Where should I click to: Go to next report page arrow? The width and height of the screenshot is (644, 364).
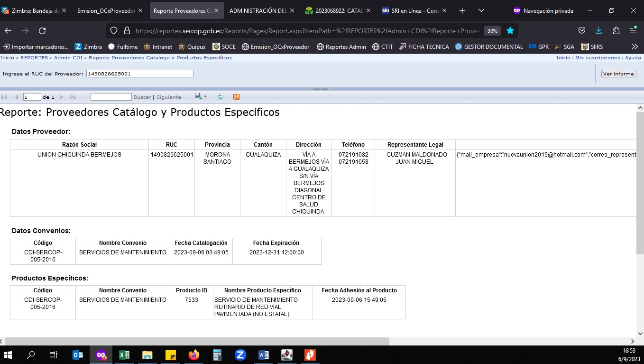(61, 97)
